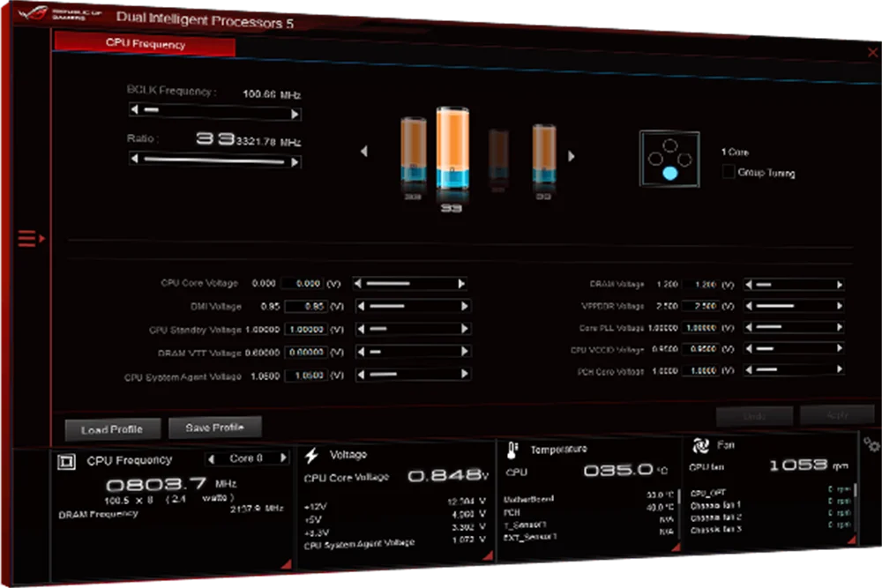Click the Voltage lightning bolt icon
The height and width of the screenshot is (588, 882).
coord(311,456)
